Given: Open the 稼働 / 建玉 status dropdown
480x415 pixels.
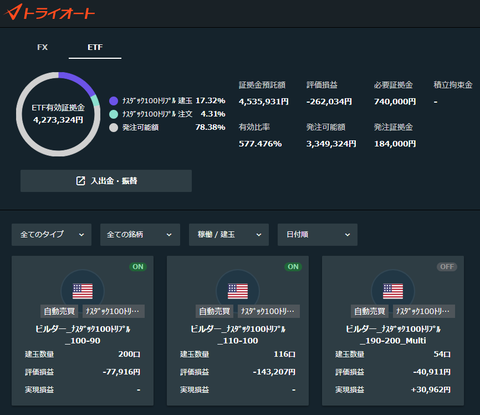Looking at the screenshot, I should click(229, 235).
